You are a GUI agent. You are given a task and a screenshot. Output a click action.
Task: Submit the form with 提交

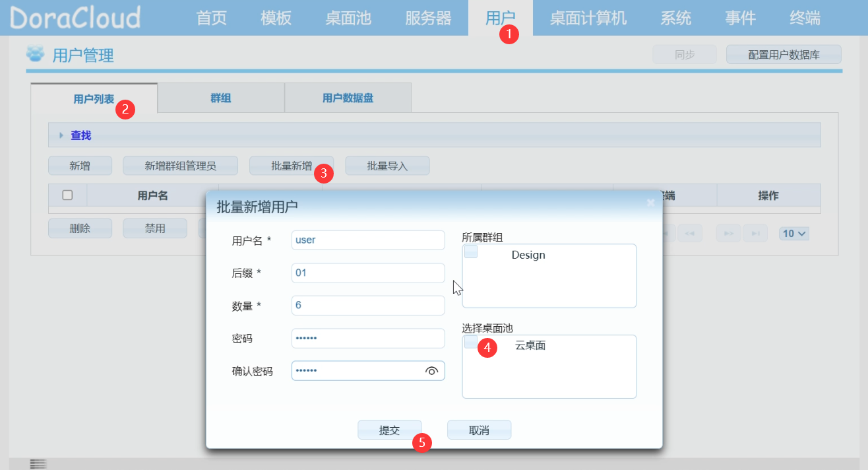390,430
